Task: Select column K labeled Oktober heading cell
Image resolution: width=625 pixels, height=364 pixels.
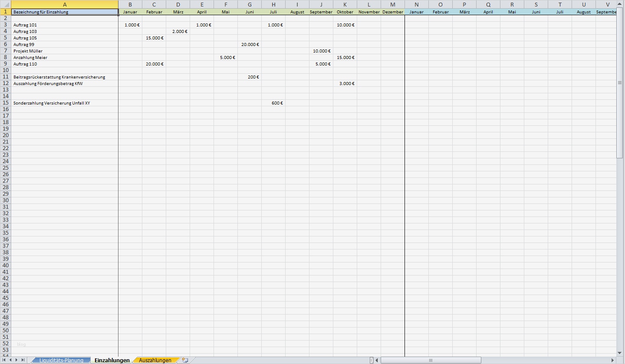Action: tap(345, 12)
